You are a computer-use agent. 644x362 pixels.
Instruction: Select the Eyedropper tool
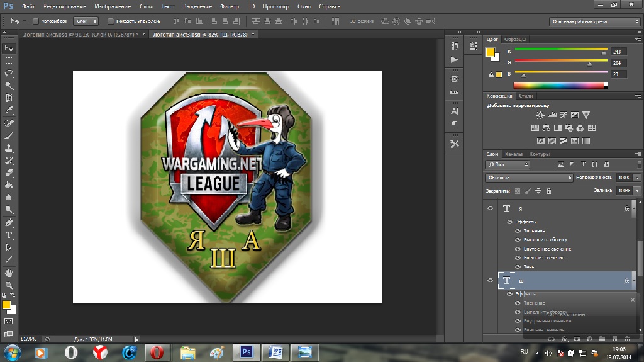tap(9, 110)
